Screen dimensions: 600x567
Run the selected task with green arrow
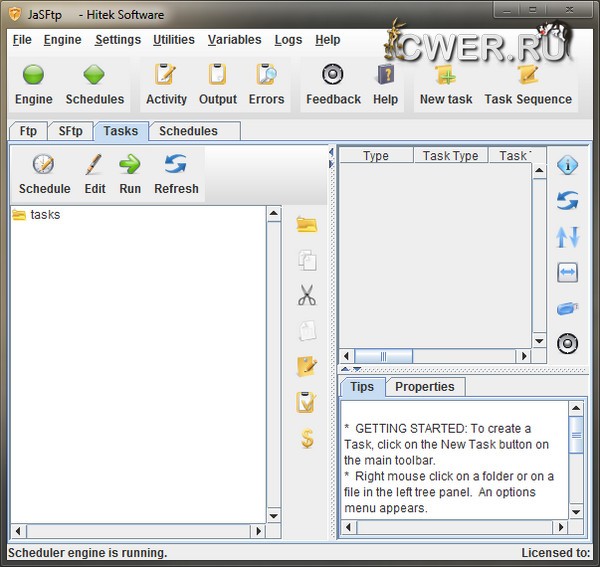[130, 165]
